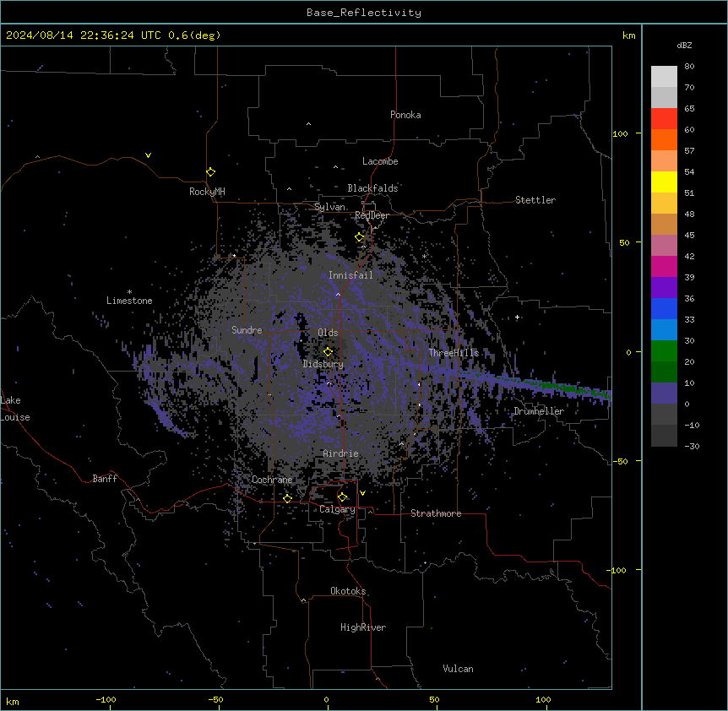Click the yellow V marker northwest of RockyMH
The image size is (728, 711).
pos(148,155)
